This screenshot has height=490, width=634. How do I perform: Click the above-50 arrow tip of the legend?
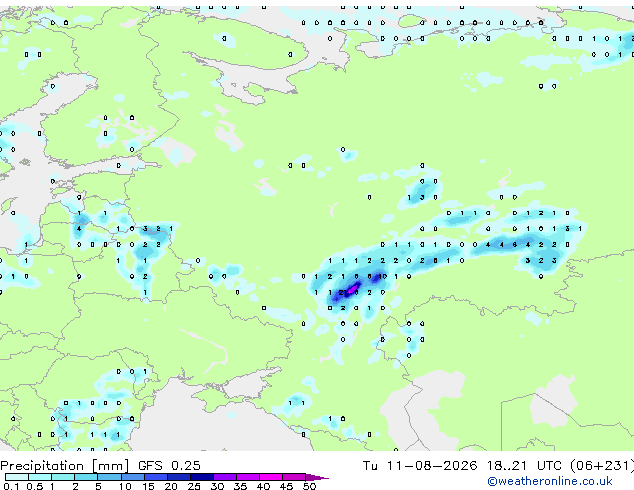pos(317,477)
